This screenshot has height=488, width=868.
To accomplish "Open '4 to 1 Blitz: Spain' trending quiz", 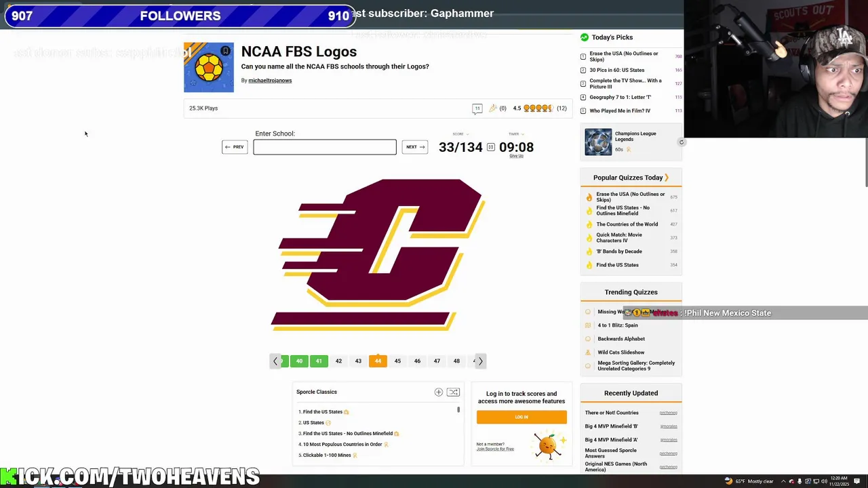I will 618,325.
